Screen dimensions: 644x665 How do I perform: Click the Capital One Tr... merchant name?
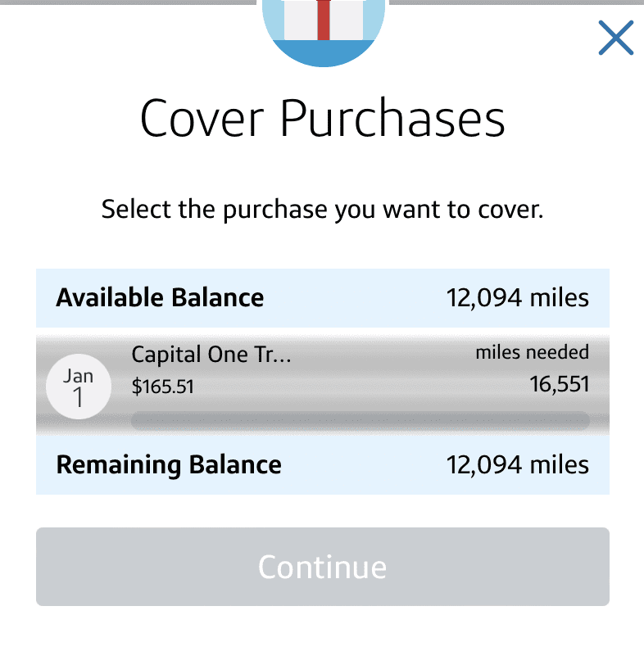(211, 354)
